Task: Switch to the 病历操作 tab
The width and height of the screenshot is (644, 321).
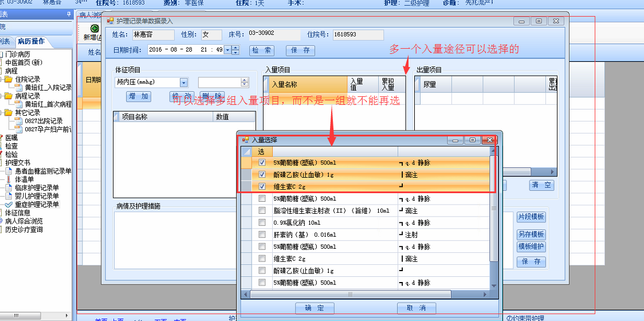Action: tap(30, 41)
